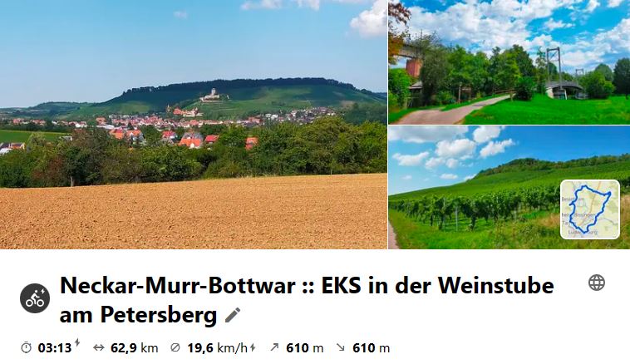The width and height of the screenshot is (630, 364).
Task: Open the route map thumbnail
Action: pyautogui.click(x=590, y=209)
